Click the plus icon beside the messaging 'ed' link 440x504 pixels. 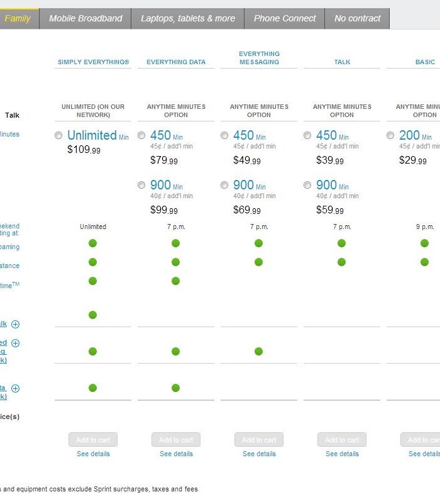click(15, 344)
